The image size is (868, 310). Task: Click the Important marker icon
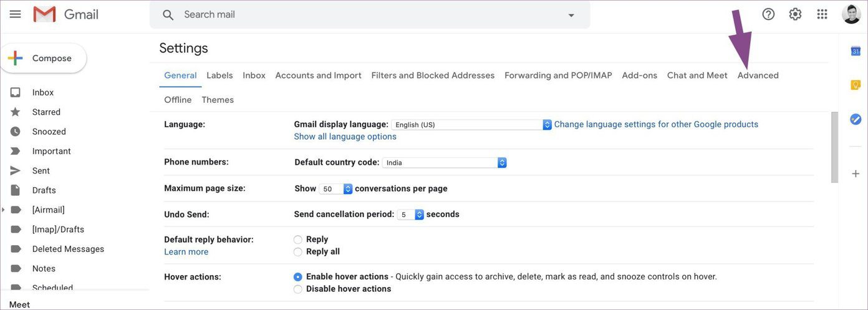[x=16, y=151]
